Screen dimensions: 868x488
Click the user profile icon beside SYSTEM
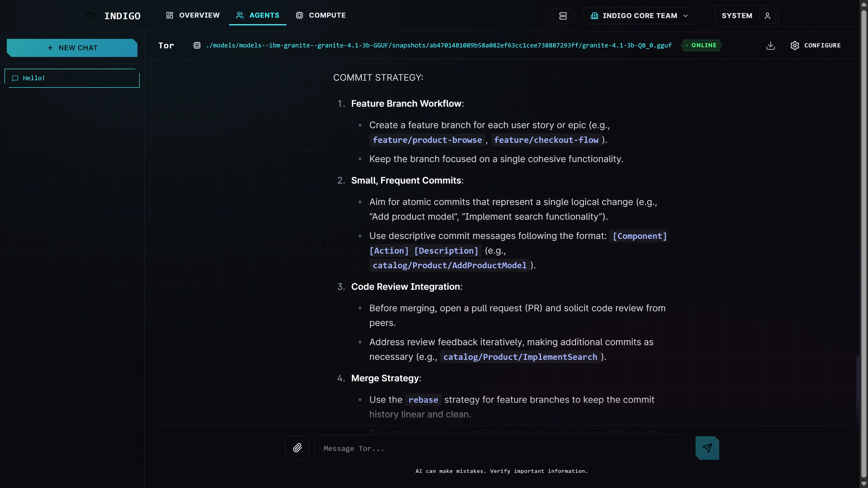tap(767, 16)
